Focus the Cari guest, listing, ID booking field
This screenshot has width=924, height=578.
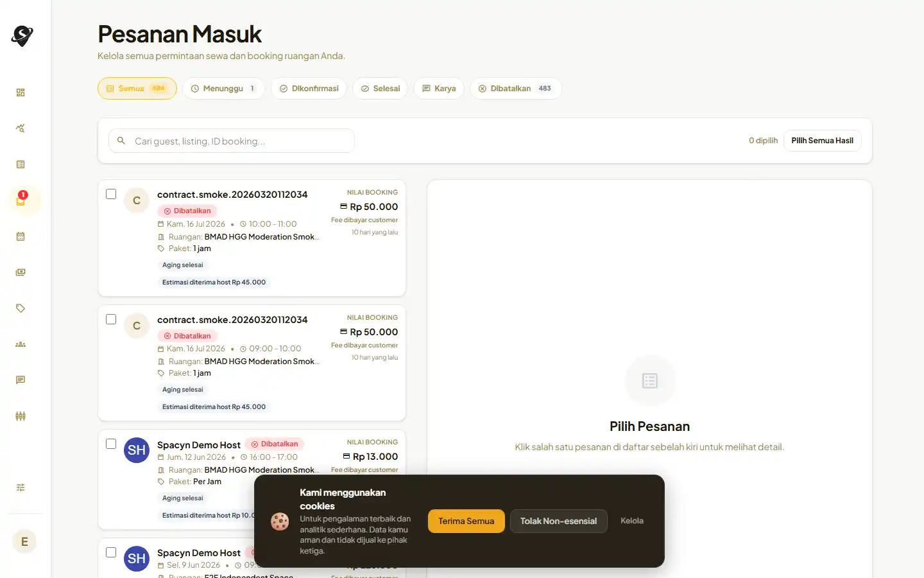(x=232, y=141)
